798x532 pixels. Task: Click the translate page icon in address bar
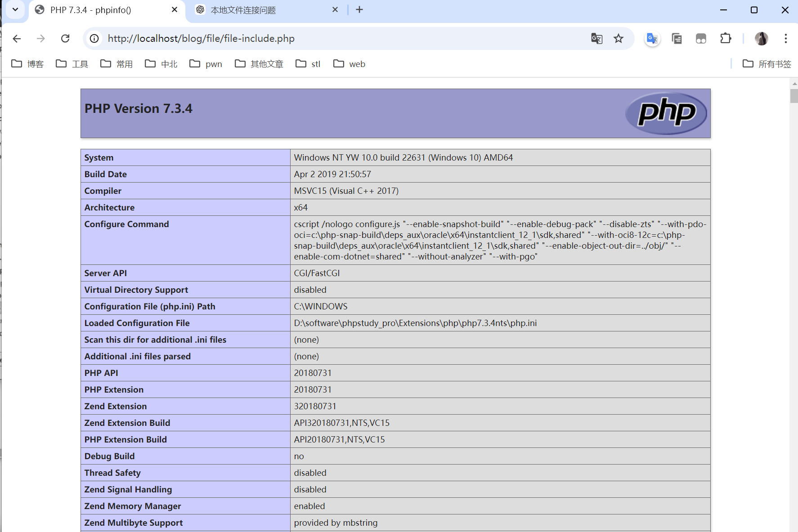(597, 39)
